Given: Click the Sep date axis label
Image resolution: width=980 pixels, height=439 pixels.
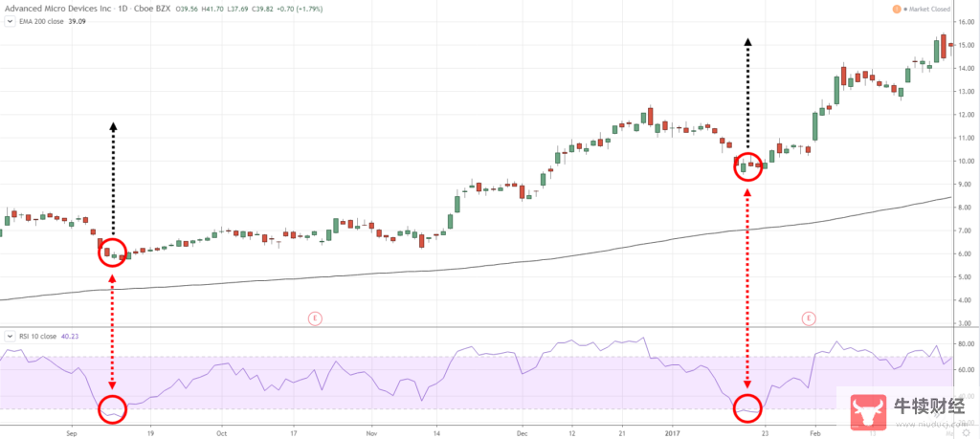Looking at the screenshot, I should [x=71, y=432].
